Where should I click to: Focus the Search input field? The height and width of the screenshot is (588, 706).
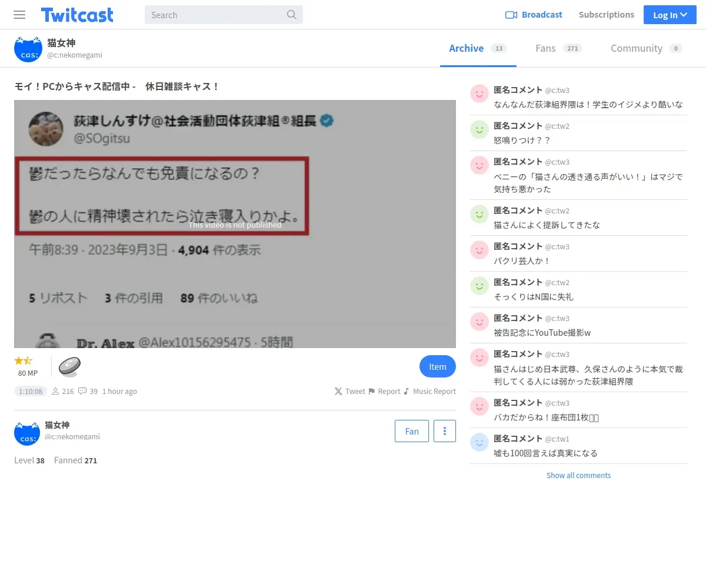click(224, 15)
